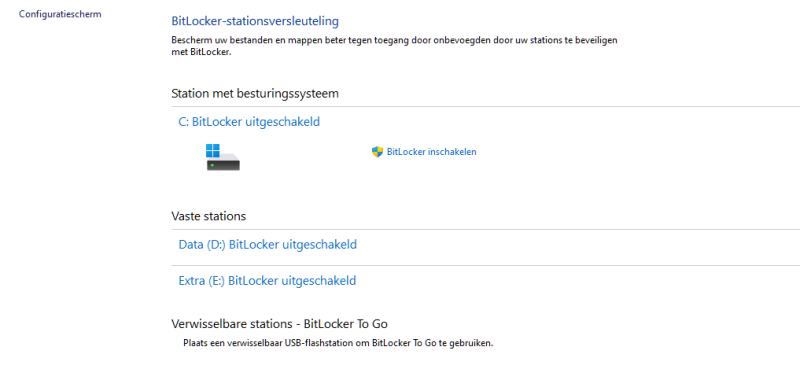Viewport: 800px width, 391px height.
Task: Click the 'Extra (E:)' drive name label
Action: [x=202, y=281]
